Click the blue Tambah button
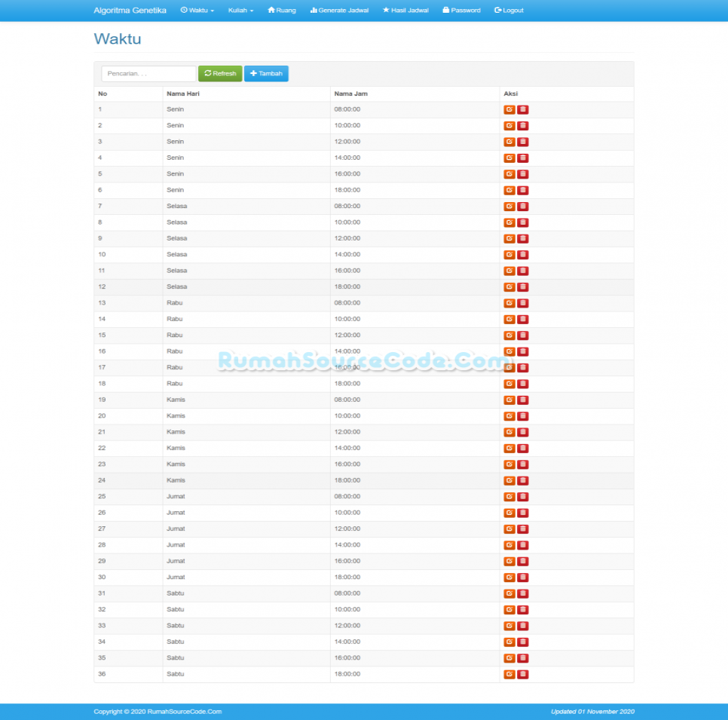The height and width of the screenshot is (720, 728). (267, 73)
